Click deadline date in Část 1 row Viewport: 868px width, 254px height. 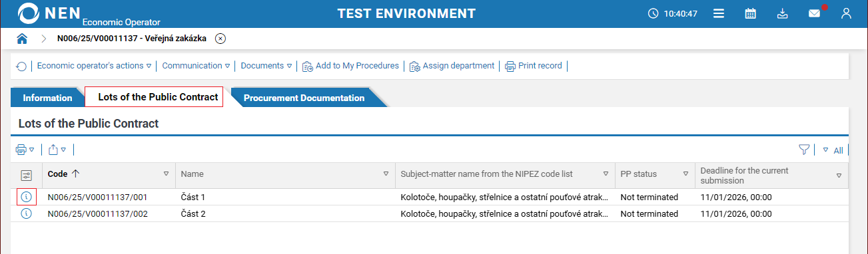pos(735,197)
